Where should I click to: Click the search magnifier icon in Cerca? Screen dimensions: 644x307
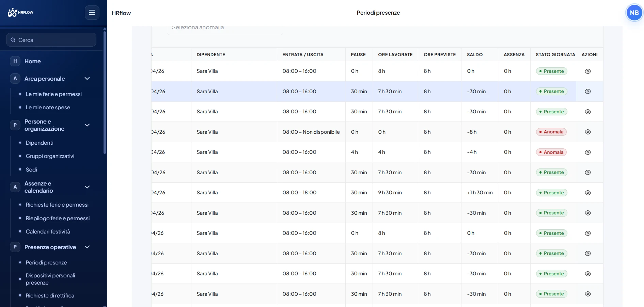click(13, 40)
